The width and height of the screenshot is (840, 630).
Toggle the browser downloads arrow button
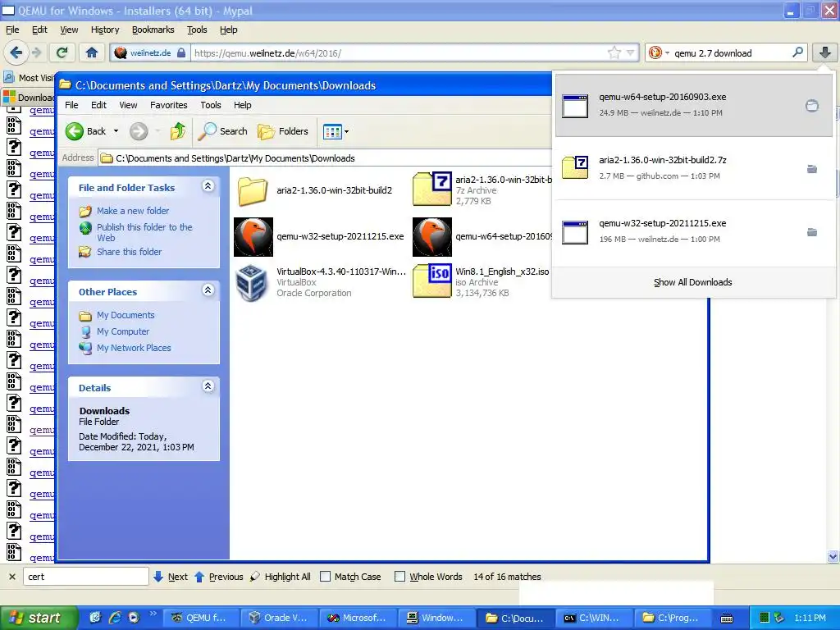point(825,52)
